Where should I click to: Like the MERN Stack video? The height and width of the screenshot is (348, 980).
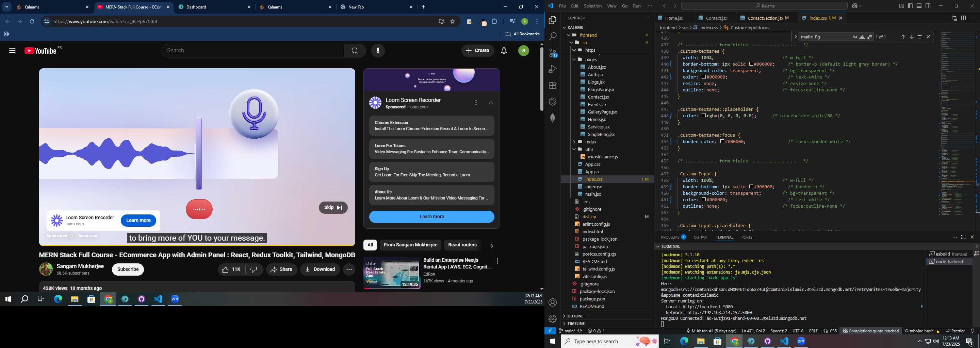click(232, 269)
